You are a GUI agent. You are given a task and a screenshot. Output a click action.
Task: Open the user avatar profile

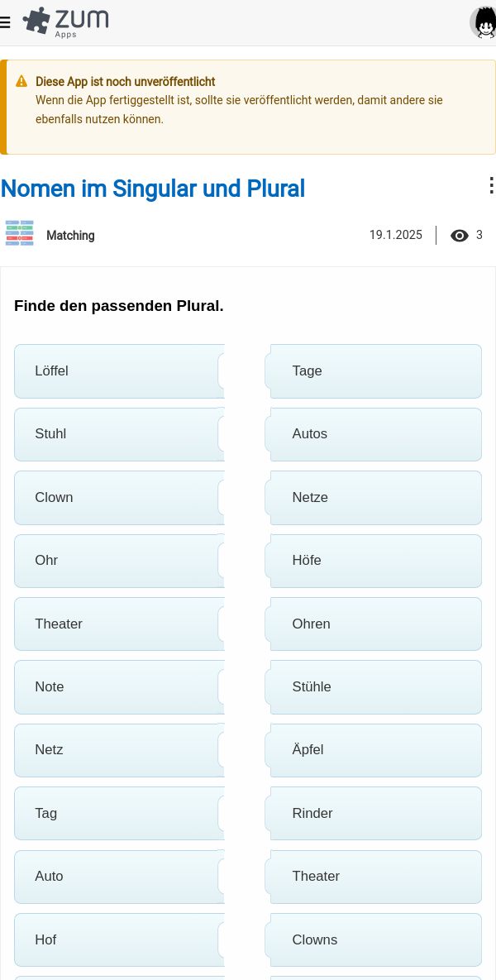(483, 22)
